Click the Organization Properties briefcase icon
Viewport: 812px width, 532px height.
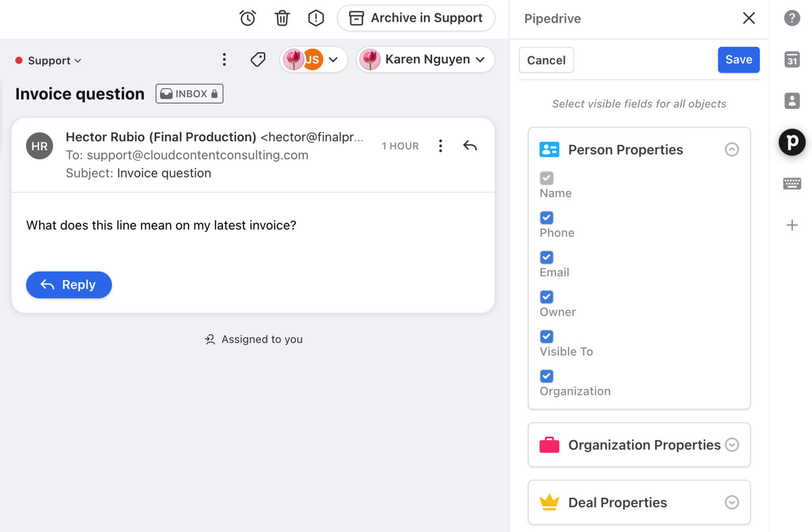pyautogui.click(x=549, y=445)
